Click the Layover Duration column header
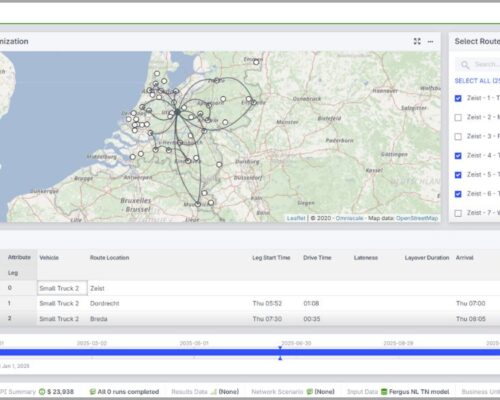 click(427, 258)
